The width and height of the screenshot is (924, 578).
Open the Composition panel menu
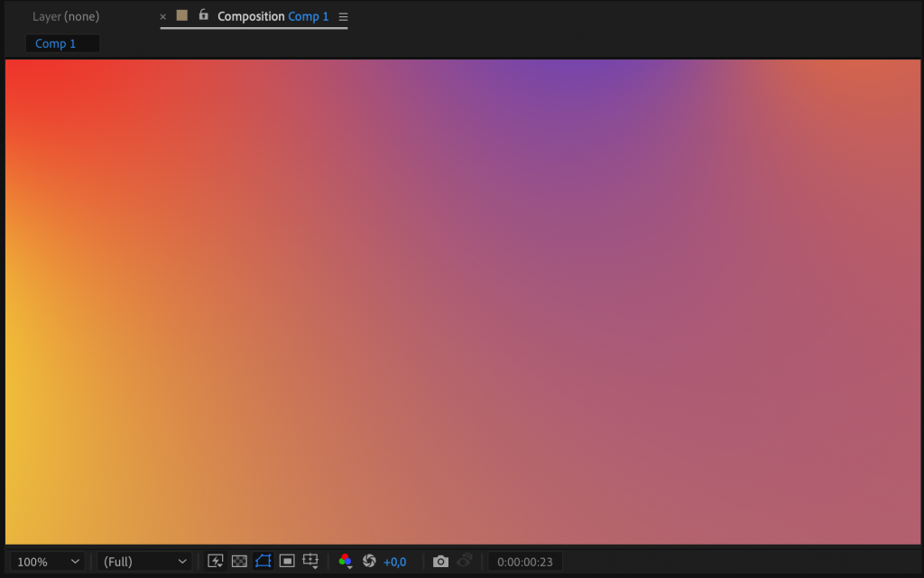point(343,16)
